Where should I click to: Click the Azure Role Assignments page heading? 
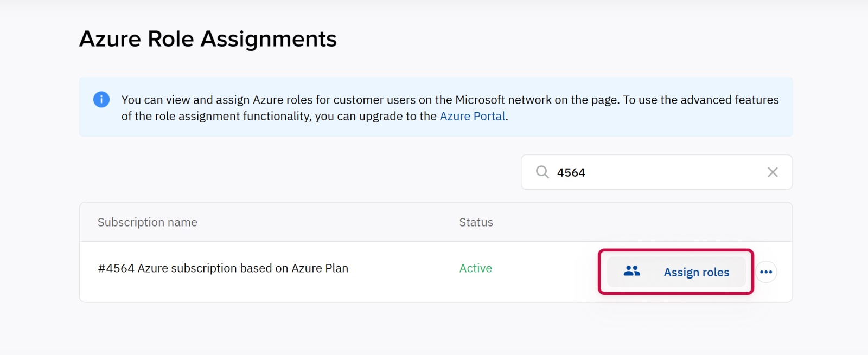coord(208,39)
